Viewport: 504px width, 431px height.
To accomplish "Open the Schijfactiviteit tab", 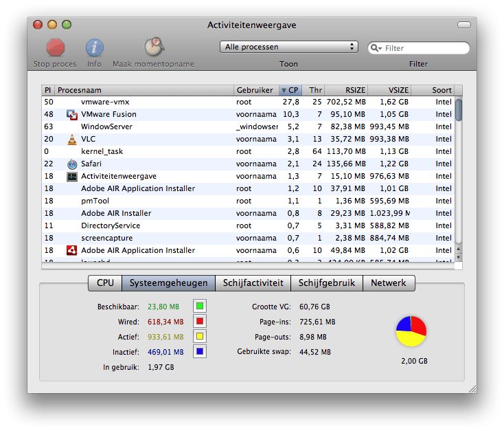I will pyautogui.click(x=253, y=283).
